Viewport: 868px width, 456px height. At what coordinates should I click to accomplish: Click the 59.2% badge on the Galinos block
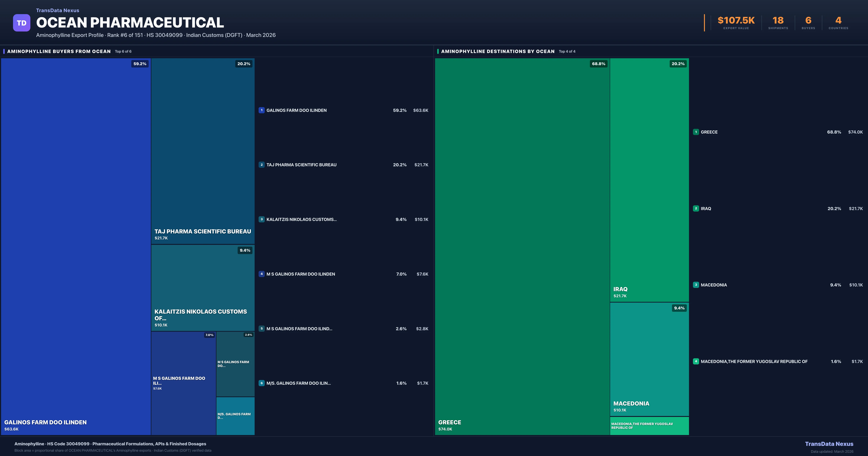point(140,64)
